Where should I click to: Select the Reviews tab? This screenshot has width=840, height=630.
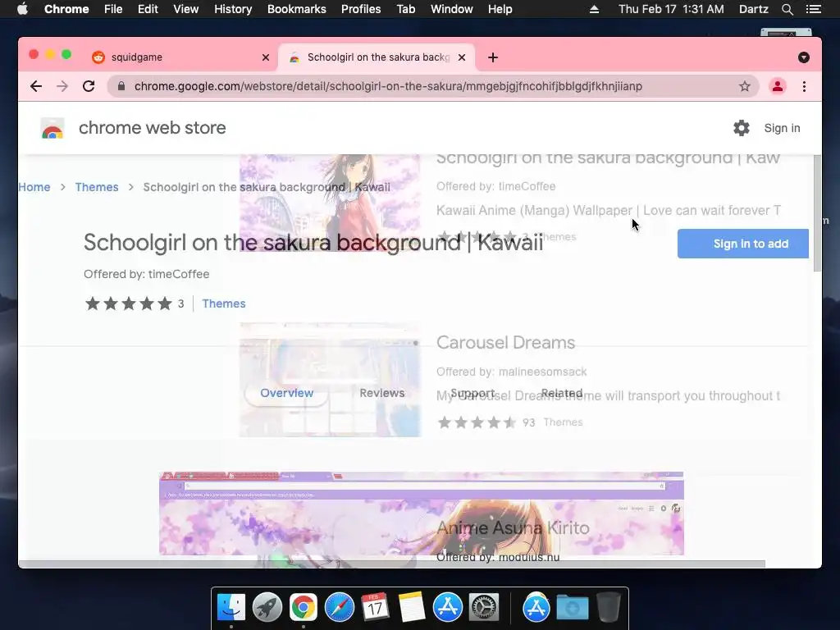(x=382, y=393)
